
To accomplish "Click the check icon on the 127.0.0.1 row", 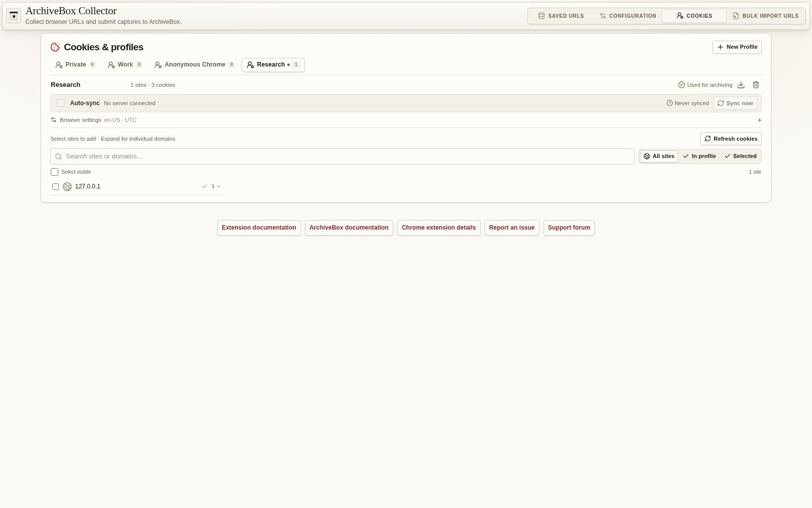I will click(205, 186).
